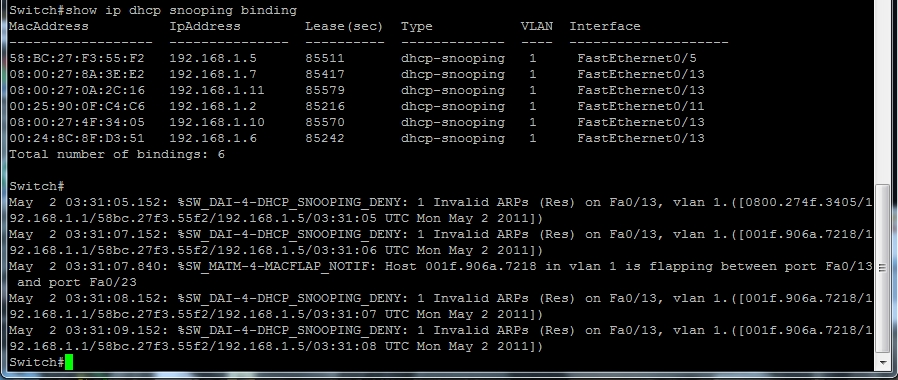The image size is (898, 380).
Task: Click the MacAddress column header
Action: point(49,26)
